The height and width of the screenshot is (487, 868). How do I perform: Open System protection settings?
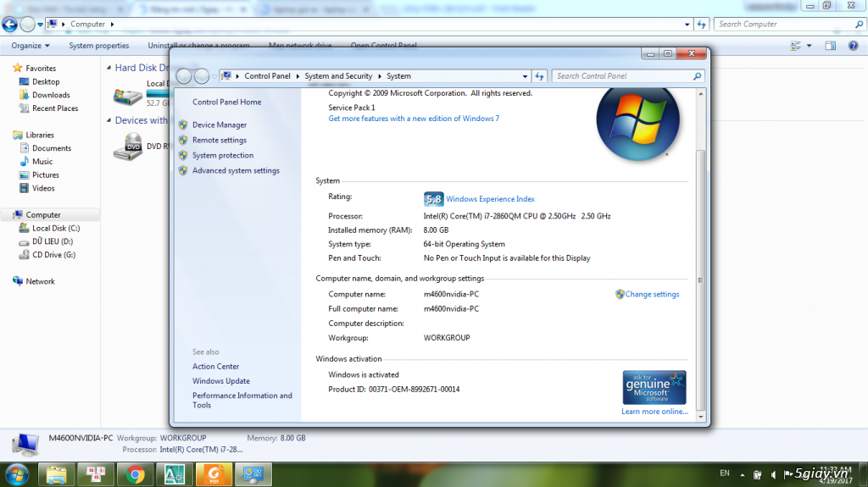(x=223, y=156)
